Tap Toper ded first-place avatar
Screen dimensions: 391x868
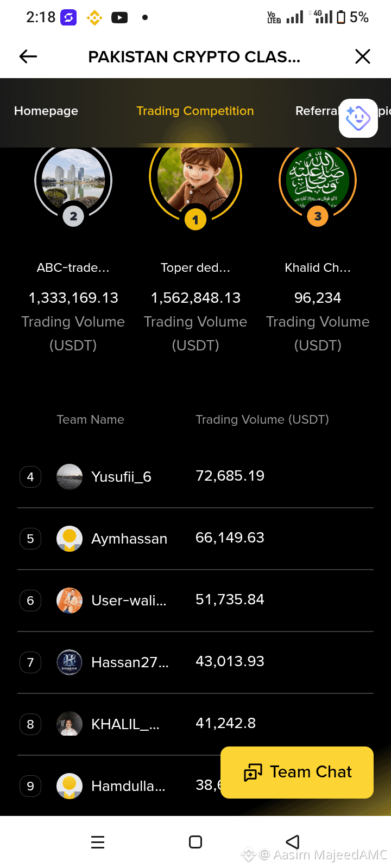tap(195, 178)
